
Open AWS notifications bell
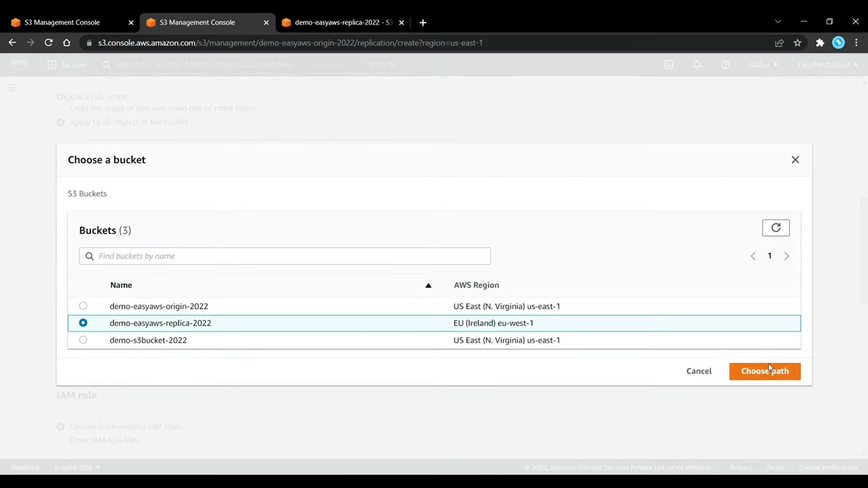click(x=697, y=65)
